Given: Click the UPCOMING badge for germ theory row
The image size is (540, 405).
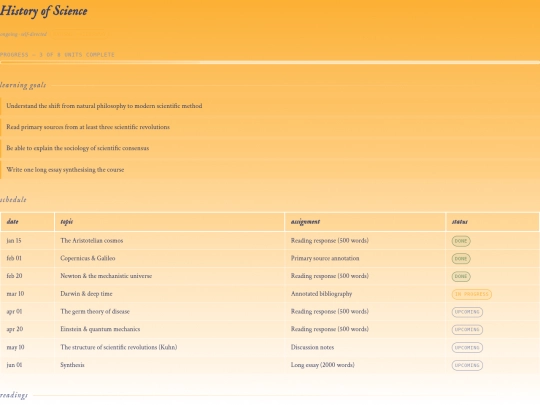Looking at the screenshot, I should (x=467, y=312).
